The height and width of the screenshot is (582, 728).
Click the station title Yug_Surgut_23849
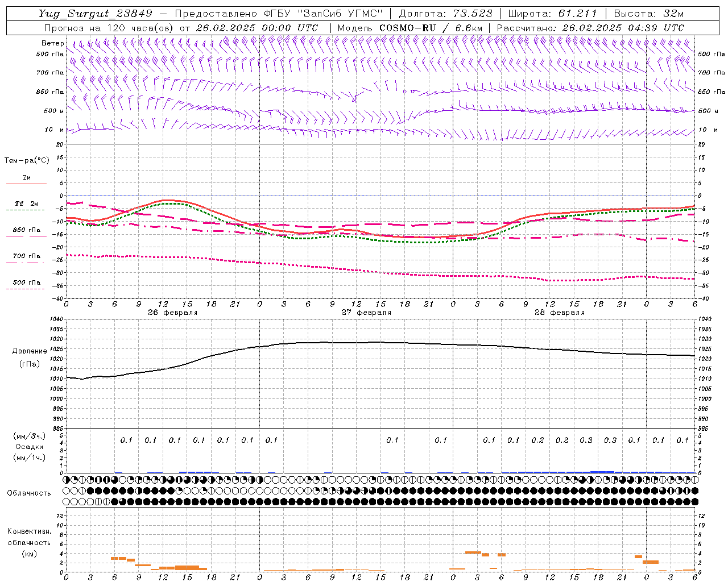pos(95,14)
